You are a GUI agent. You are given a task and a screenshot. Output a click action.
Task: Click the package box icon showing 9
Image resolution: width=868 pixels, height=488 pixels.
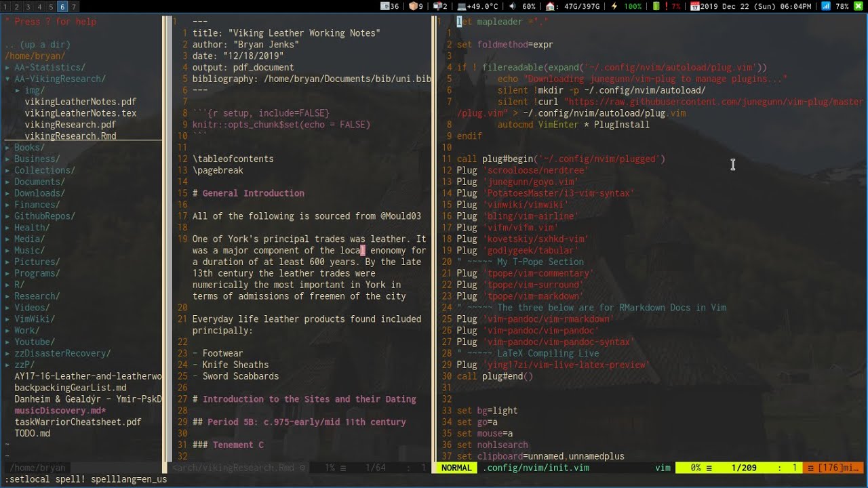point(413,6)
